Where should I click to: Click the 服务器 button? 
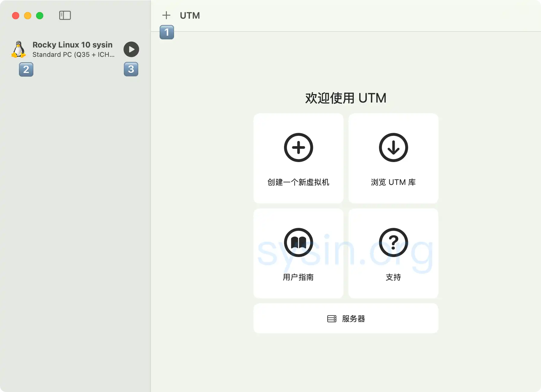(x=346, y=318)
